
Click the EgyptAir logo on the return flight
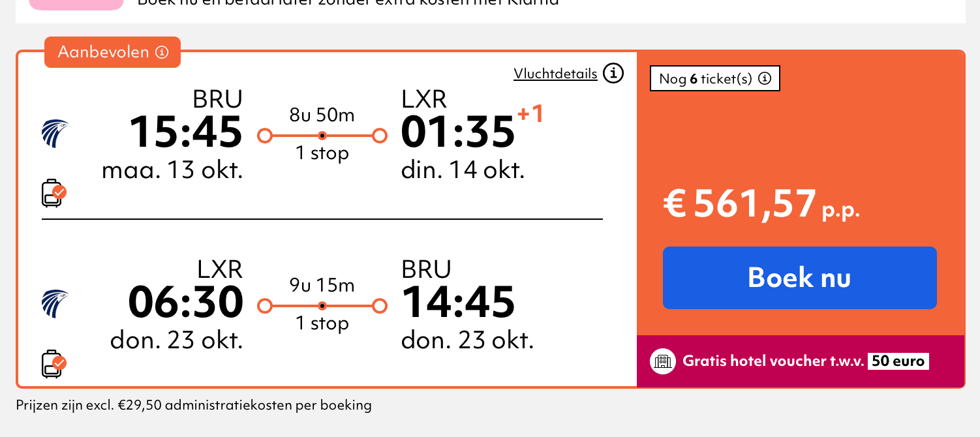(55, 303)
